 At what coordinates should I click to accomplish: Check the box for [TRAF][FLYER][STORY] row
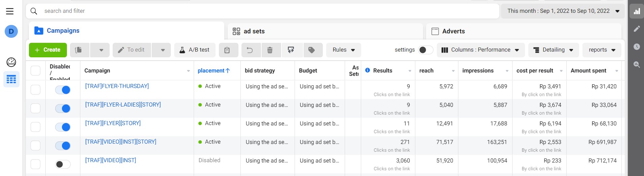point(35,127)
